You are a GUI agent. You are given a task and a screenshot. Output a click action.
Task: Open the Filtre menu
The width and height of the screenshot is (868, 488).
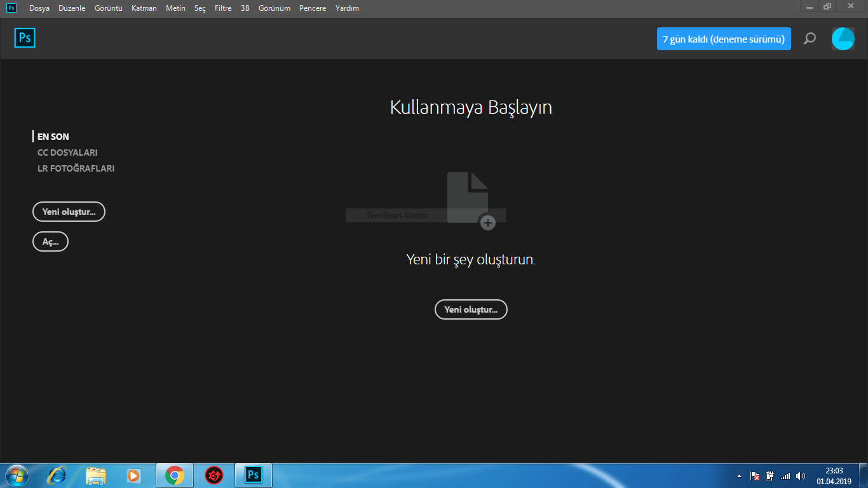point(223,8)
